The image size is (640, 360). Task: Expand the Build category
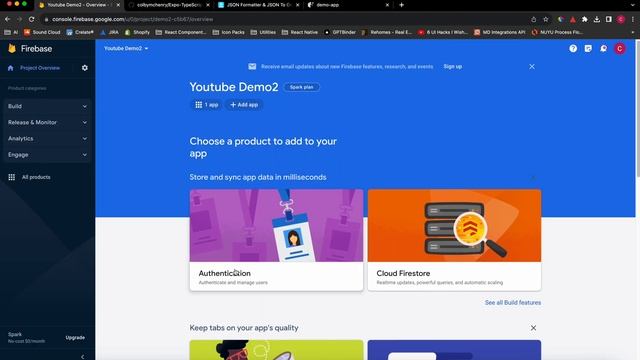(47, 106)
